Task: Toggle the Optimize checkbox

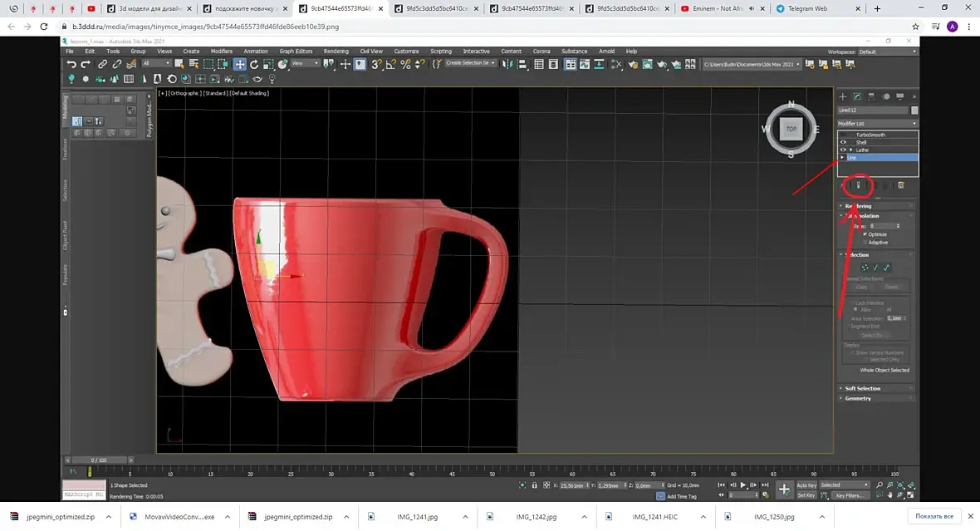Action: coord(865,234)
